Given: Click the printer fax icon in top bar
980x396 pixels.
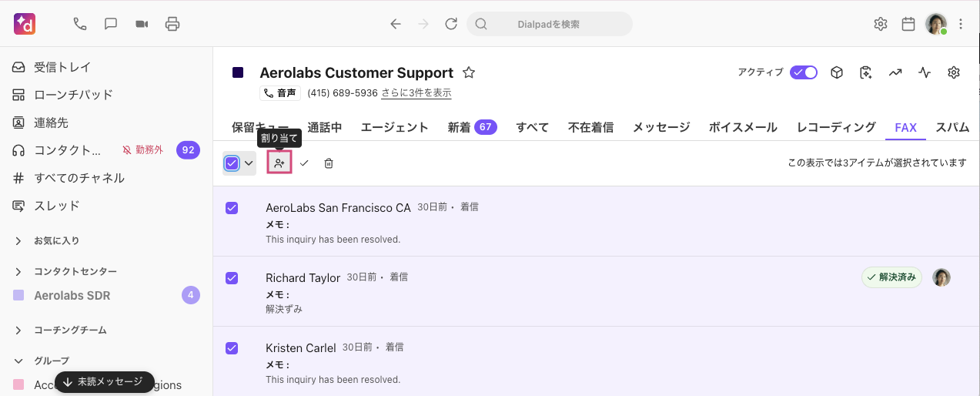Looking at the screenshot, I should pos(172,24).
